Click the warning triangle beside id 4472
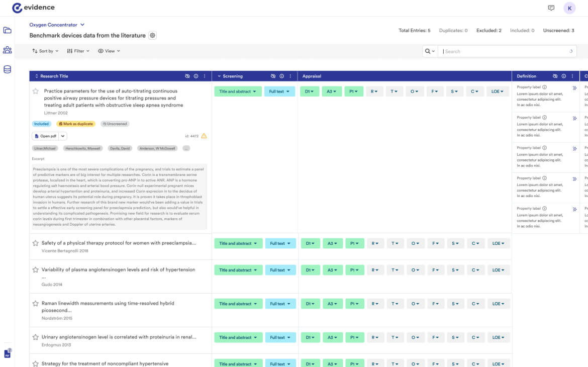Screen dimensions: 588x367 click(x=204, y=136)
